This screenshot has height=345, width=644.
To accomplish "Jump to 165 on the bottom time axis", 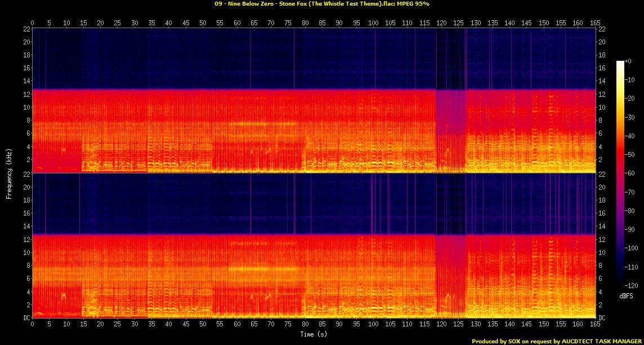I will [594, 325].
